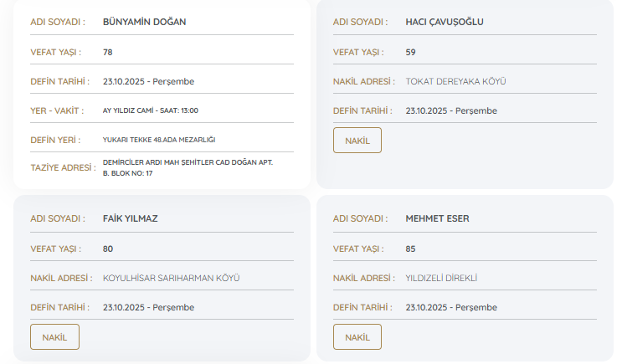The image size is (622, 364).
Task: Click Yukarı Tekke 48.Ada Mezarlığı burial place
Action: 158,140
